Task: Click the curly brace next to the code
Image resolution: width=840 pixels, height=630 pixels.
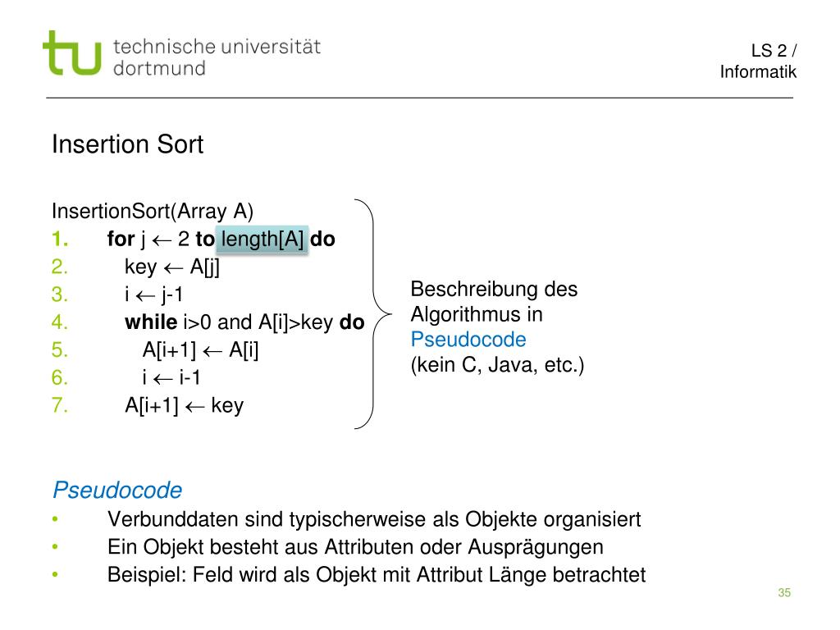Action: point(373,314)
